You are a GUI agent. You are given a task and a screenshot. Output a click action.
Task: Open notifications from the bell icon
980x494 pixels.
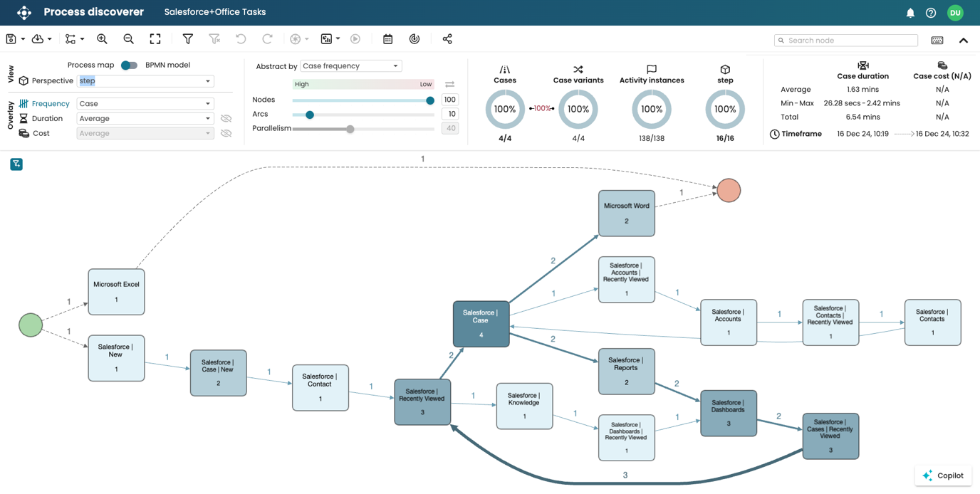[910, 12]
